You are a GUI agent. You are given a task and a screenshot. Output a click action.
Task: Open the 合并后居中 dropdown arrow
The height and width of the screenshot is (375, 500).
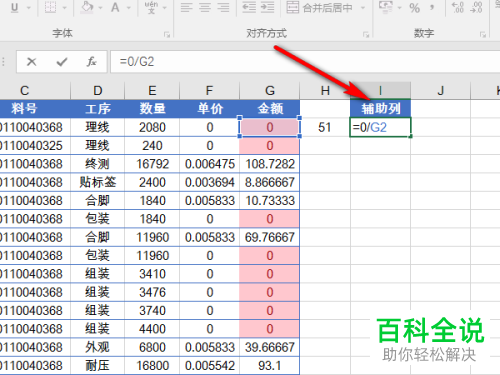coord(363,7)
